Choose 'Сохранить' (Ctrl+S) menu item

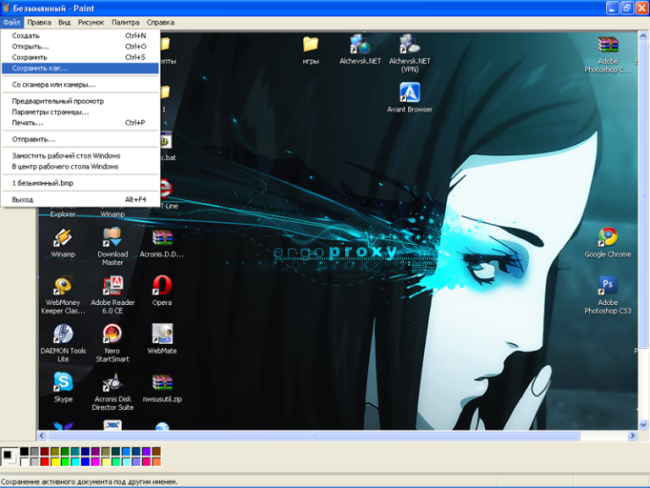click(x=80, y=57)
